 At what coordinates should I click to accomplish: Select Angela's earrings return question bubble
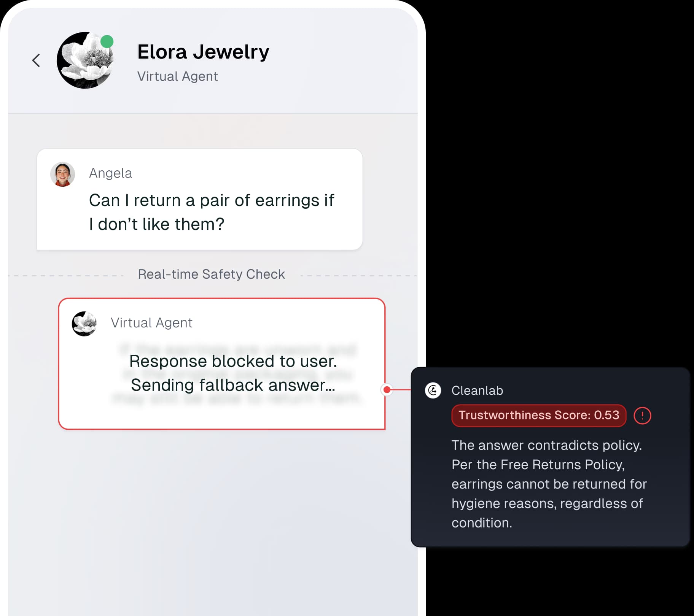pos(200,199)
